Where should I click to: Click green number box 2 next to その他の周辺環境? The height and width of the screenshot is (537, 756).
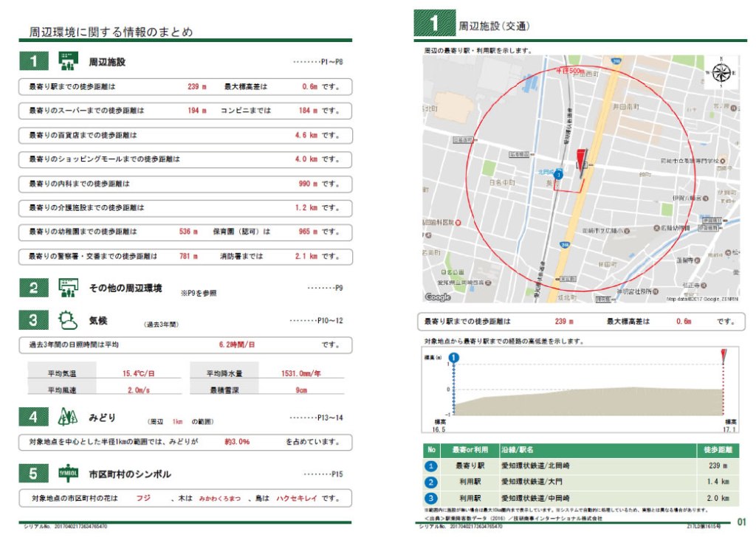click(x=34, y=288)
